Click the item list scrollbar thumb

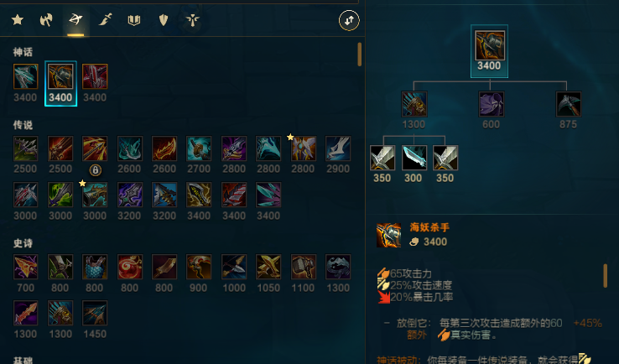[x=359, y=54]
